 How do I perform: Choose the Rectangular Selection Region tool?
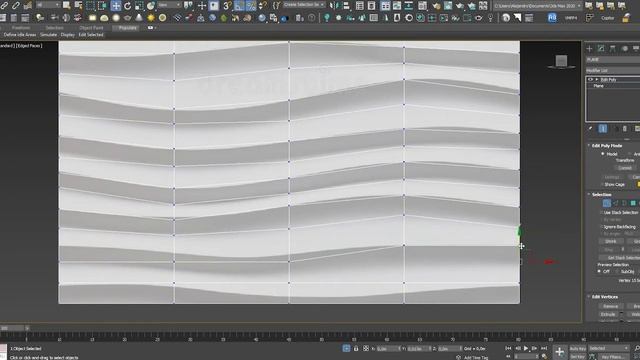coord(90,6)
